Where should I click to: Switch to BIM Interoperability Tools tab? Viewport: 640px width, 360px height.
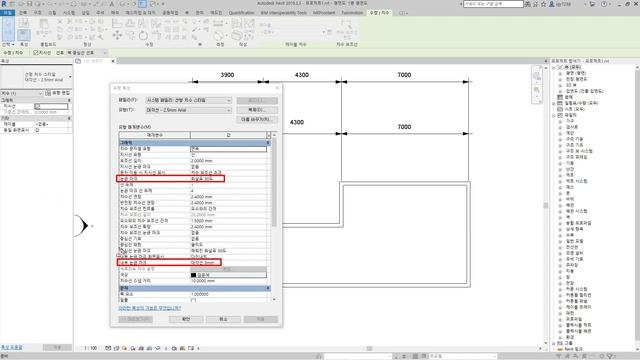pyautogui.click(x=283, y=13)
